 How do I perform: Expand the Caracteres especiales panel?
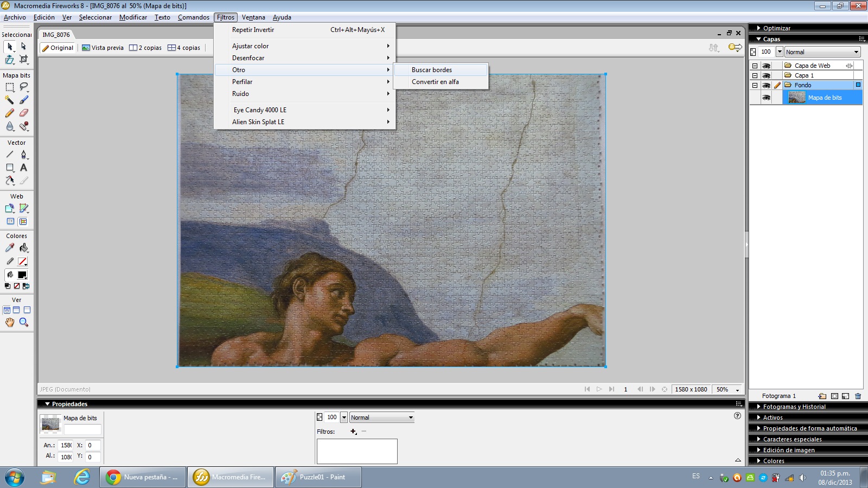point(758,439)
